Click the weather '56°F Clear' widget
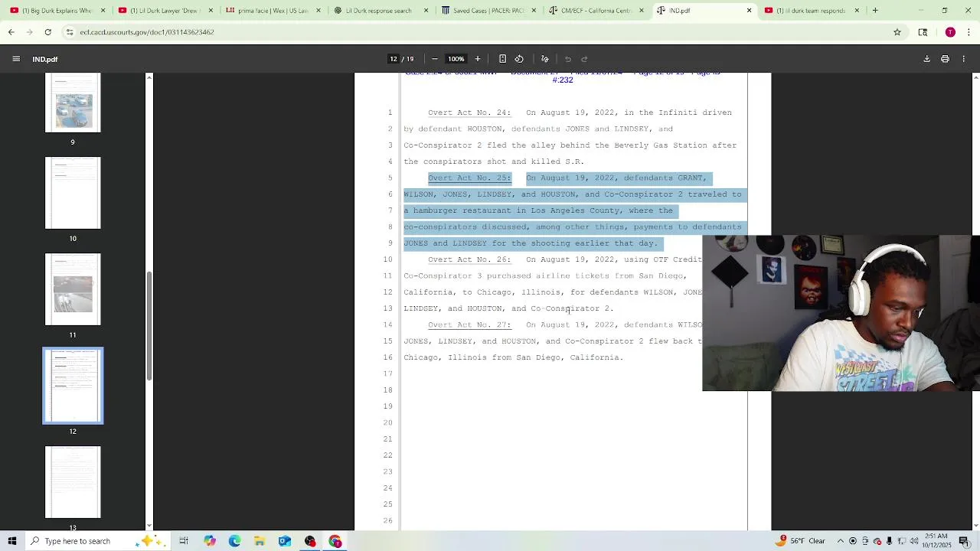The height and width of the screenshot is (551, 980). [800, 541]
